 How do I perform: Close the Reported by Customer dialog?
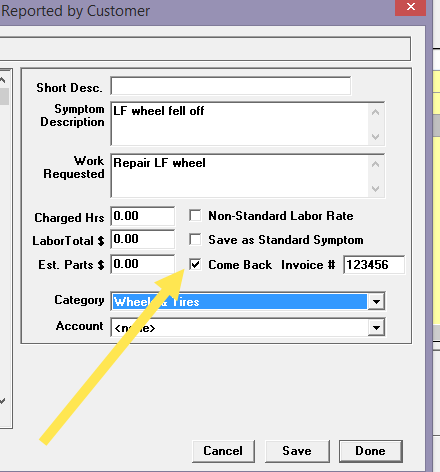(411, 7)
